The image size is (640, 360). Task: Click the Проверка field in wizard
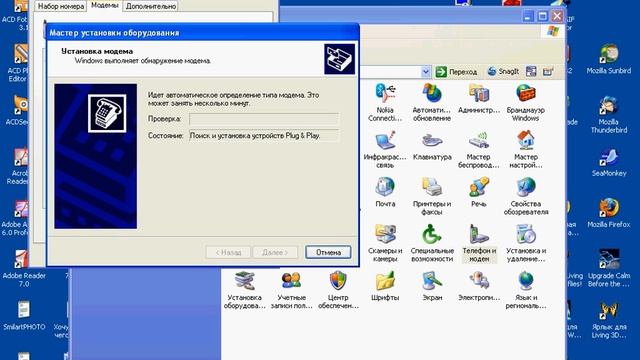tap(264, 119)
